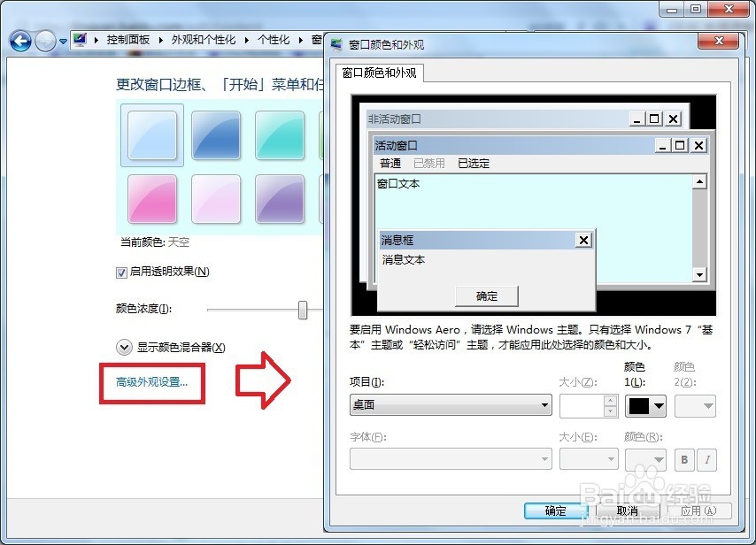Click the greyed forward navigation arrow
Viewport: 756px width, 545px height.
point(46,41)
